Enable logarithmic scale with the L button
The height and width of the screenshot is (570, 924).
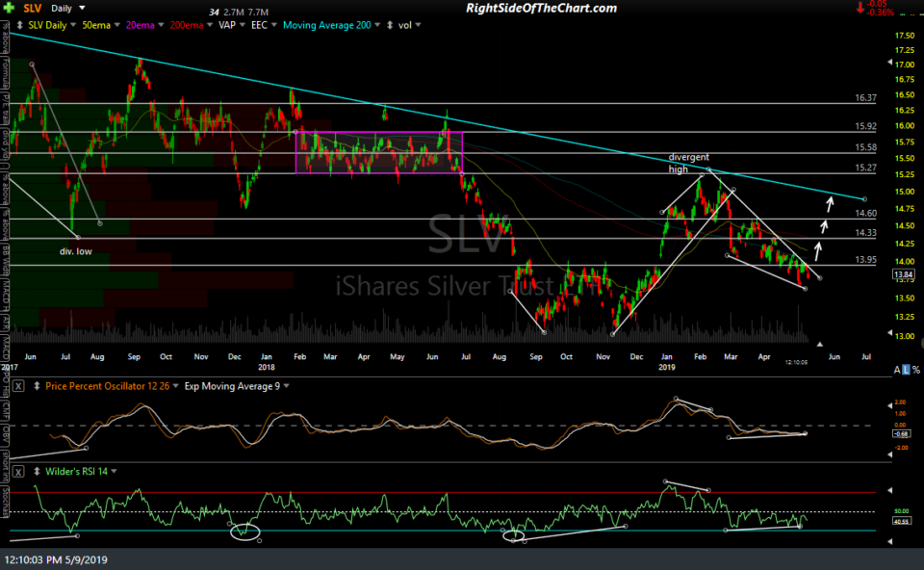click(x=906, y=370)
